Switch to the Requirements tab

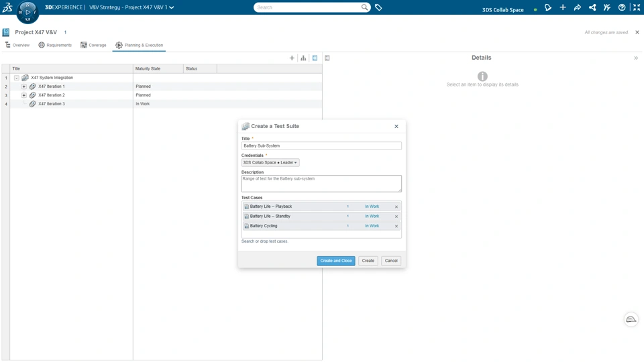[x=55, y=45]
